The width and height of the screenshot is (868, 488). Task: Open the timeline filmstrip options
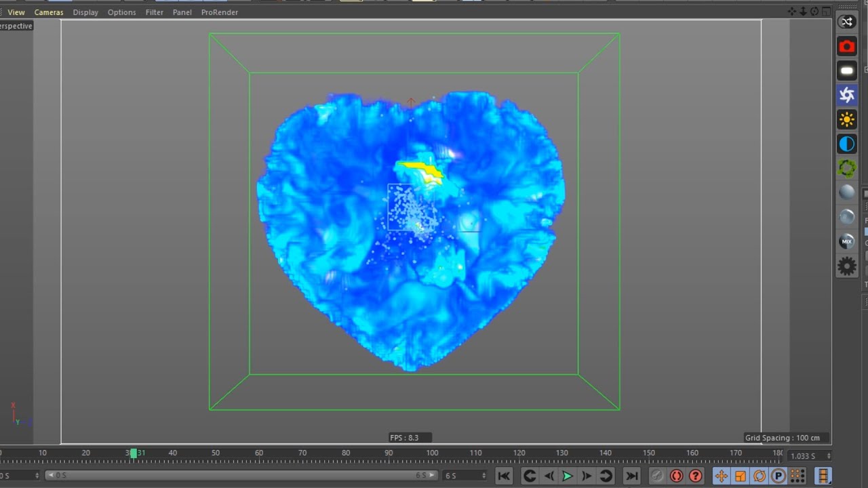coord(823,476)
